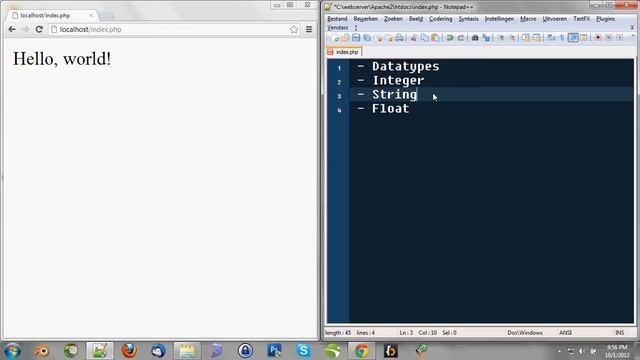Open a new Chrome tab beside localhost tab
The width and height of the screenshot is (640, 360).
click(x=107, y=15)
